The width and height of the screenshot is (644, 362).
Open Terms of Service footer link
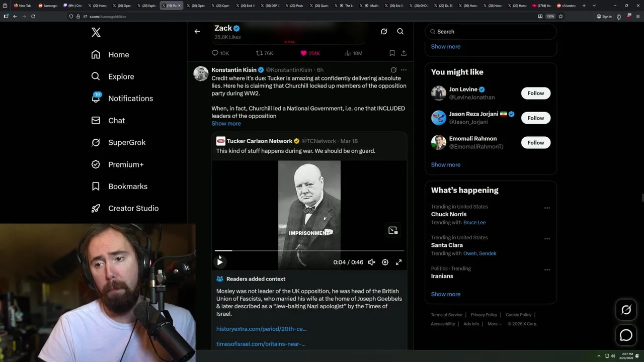(x=446, y=315)
